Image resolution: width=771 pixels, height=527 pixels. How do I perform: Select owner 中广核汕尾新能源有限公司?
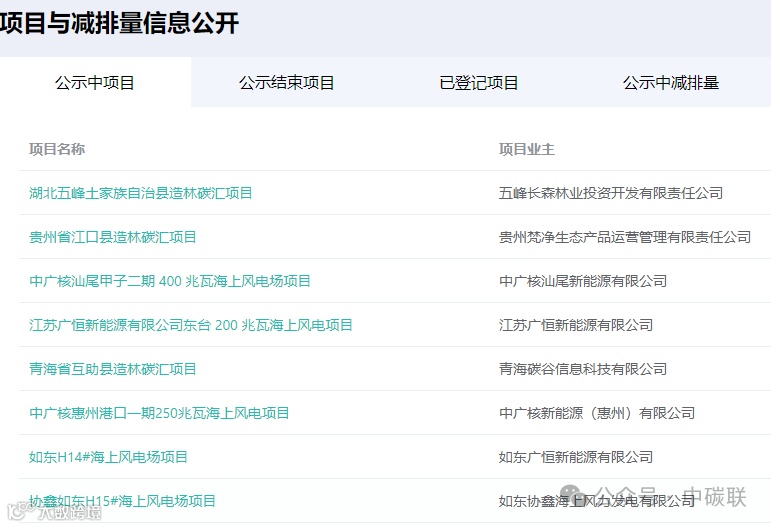tap(583, 281)
